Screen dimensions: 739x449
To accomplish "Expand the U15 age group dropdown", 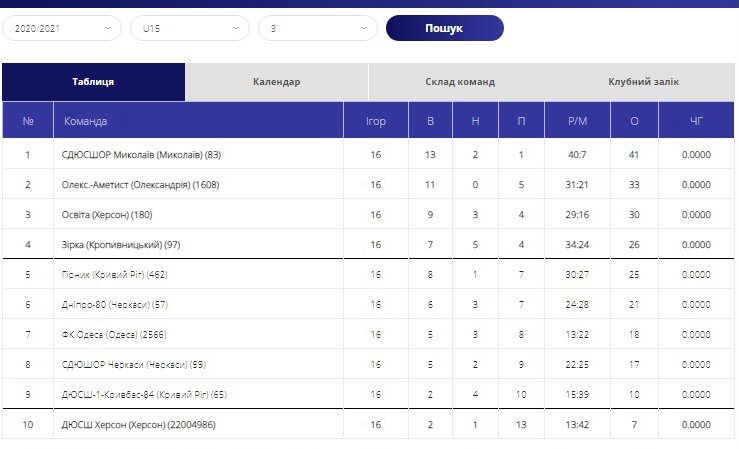I will pos(190,28).
